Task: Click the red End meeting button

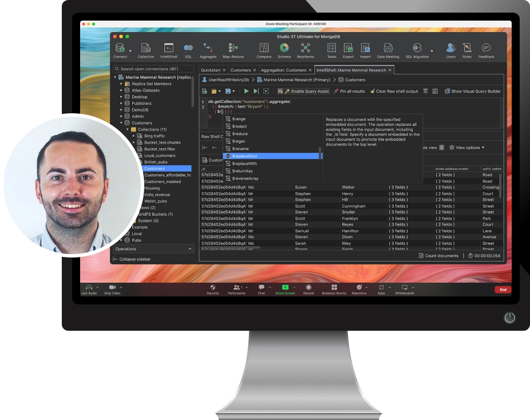Action: [503, 290]
